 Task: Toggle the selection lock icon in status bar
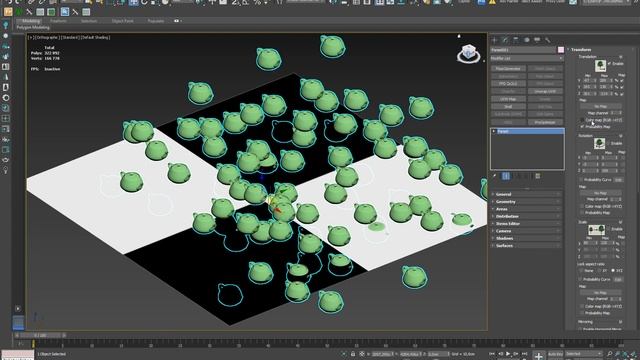coord(353,354)
